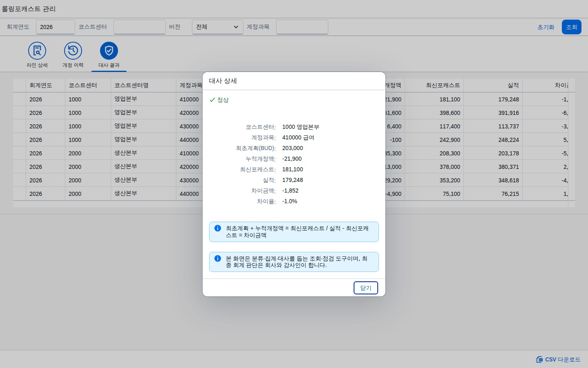588x368 pixels.
Task: Click the CSV 다운로드 link text
Action: 563,359
